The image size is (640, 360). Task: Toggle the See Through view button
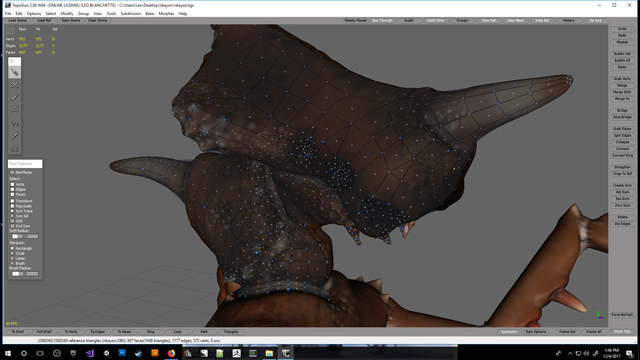(382, 20)
